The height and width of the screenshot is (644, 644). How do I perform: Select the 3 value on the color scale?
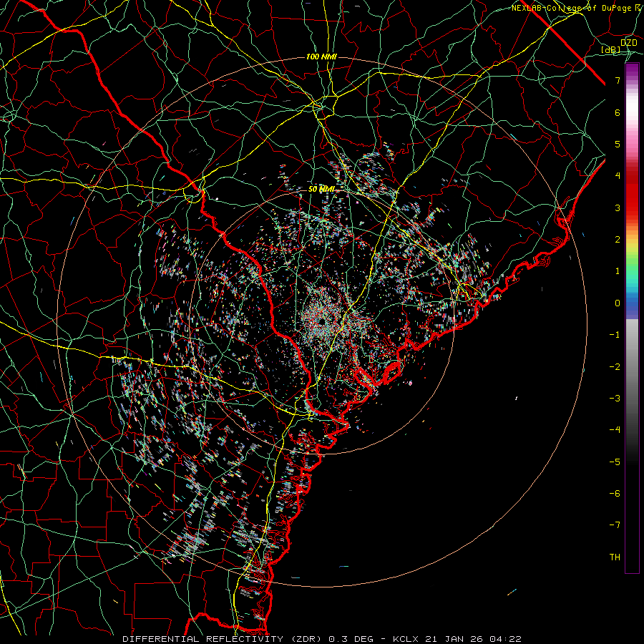[x=618, y=208]
